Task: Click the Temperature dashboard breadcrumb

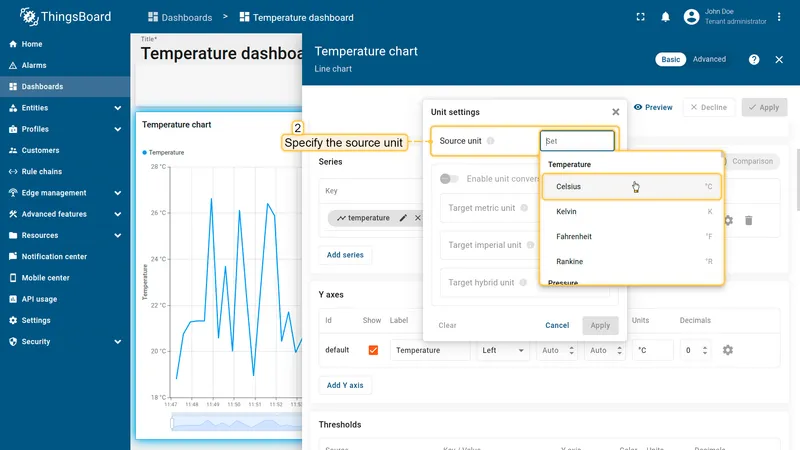Action: (x=296, y=17)
